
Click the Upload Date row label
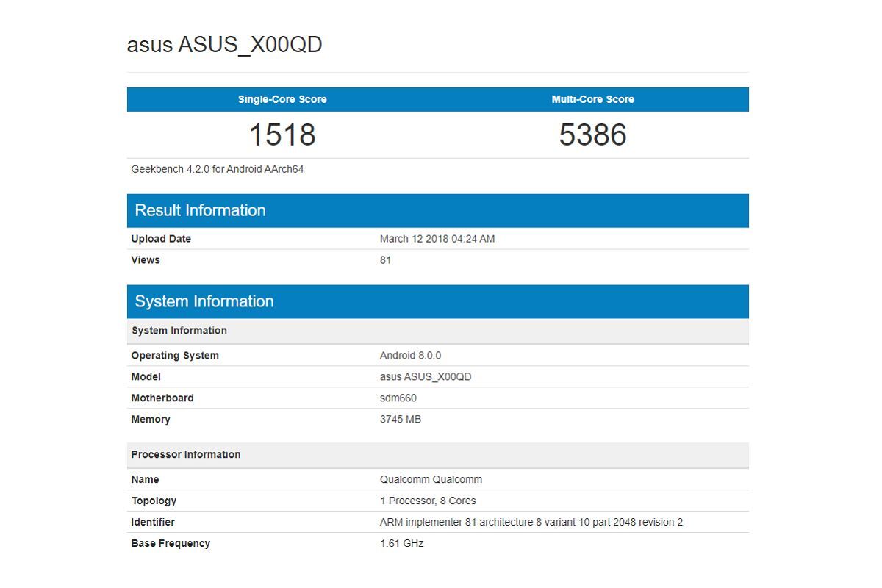[161, 238]
